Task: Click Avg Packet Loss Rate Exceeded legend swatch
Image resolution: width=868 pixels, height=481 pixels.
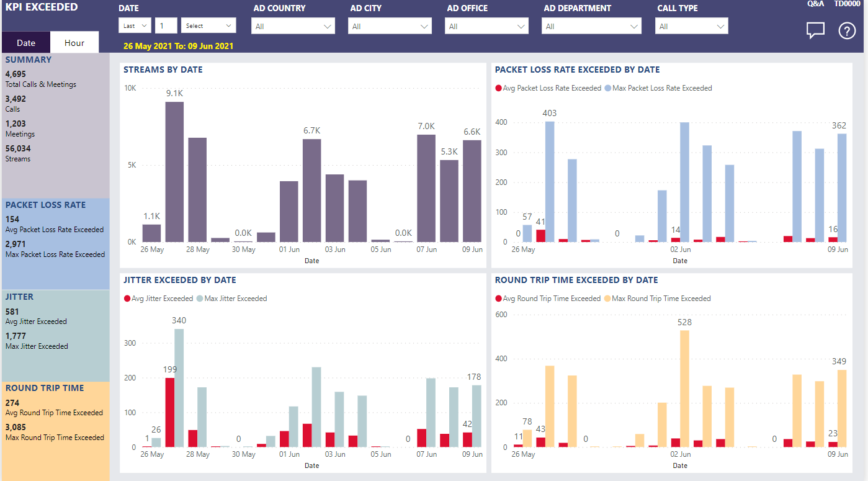Action: 498,88
